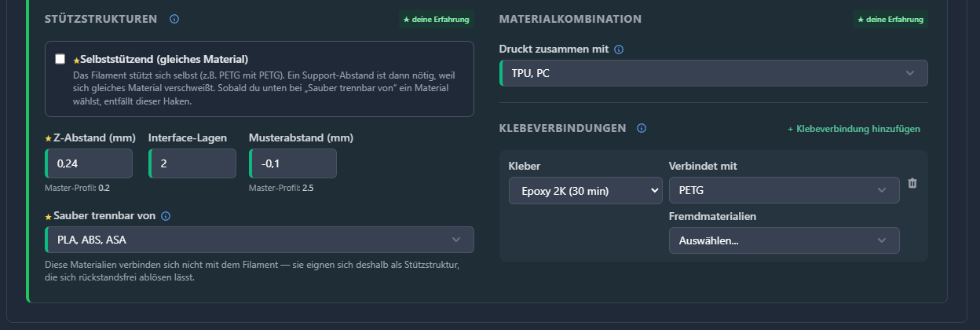The image size is (980, 330).
Task: Enable the Selbststützend (gleiches Material) checkbox
Action: 60,59
